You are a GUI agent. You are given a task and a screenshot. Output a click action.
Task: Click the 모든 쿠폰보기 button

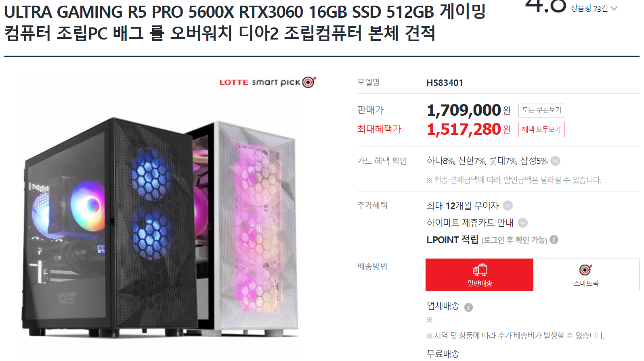(x=541, y=110)
